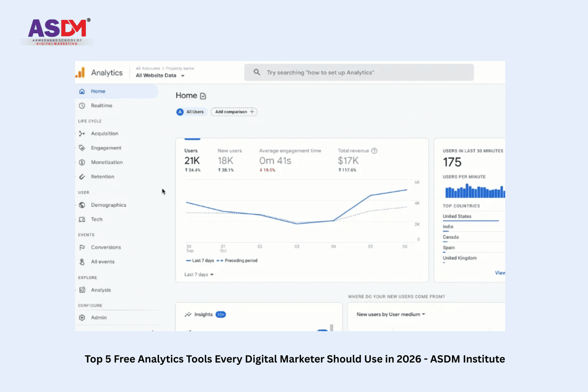
Task: Open the Last 7 days date range dropdown
Action: click(x=199, y=274)
